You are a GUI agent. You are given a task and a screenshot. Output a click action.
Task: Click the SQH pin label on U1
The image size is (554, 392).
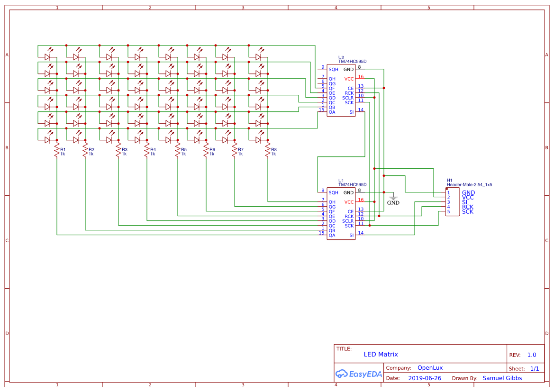click(333, 192)
